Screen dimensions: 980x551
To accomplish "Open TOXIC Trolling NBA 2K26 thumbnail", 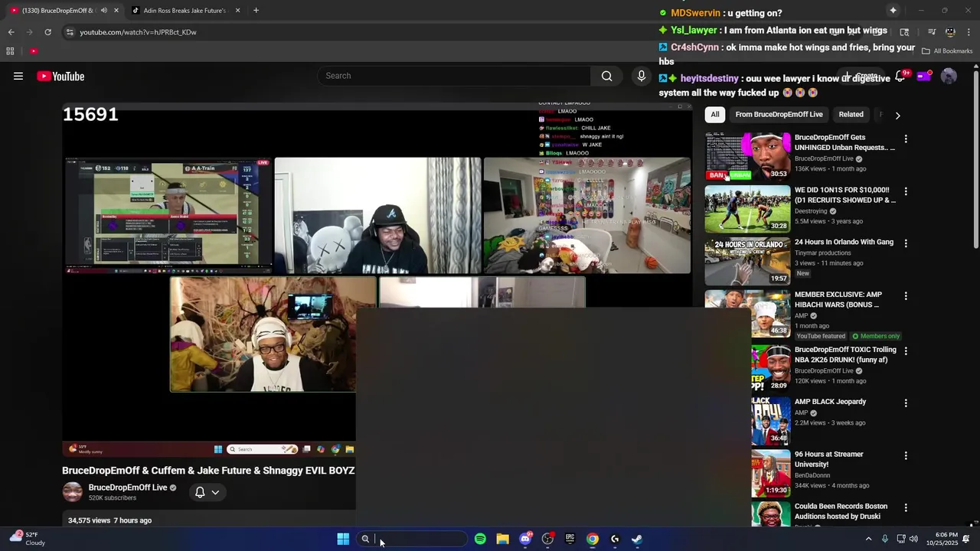I will pos(770,368).
